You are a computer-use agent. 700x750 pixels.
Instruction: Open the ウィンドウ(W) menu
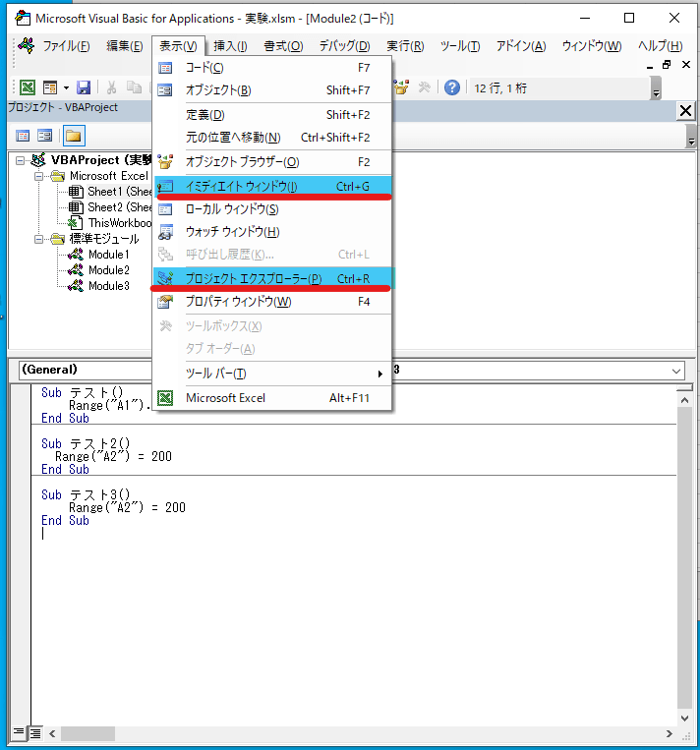coord(592,46)
